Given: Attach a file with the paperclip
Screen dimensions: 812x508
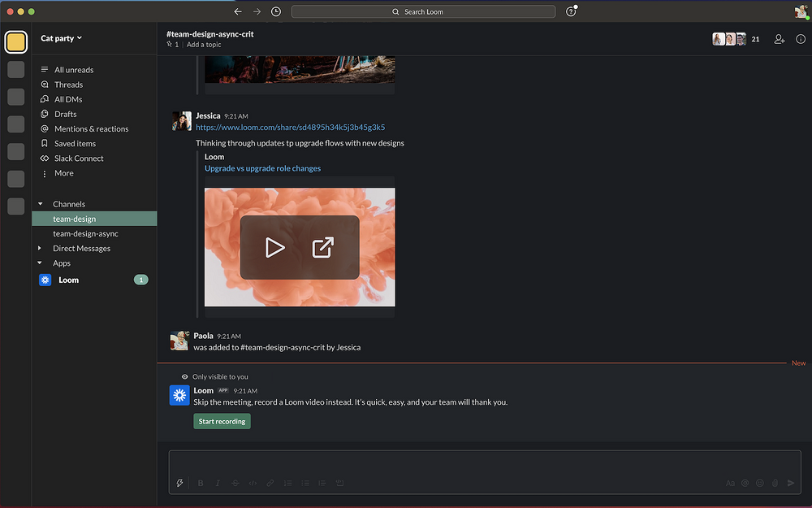Looking at the screenshot, I should (775, 483).
